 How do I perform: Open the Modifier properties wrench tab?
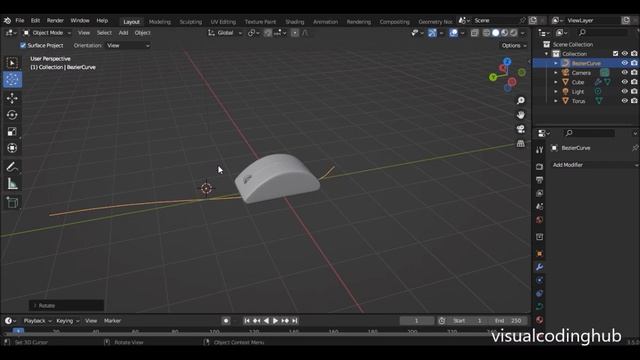(x=540, y=267)
